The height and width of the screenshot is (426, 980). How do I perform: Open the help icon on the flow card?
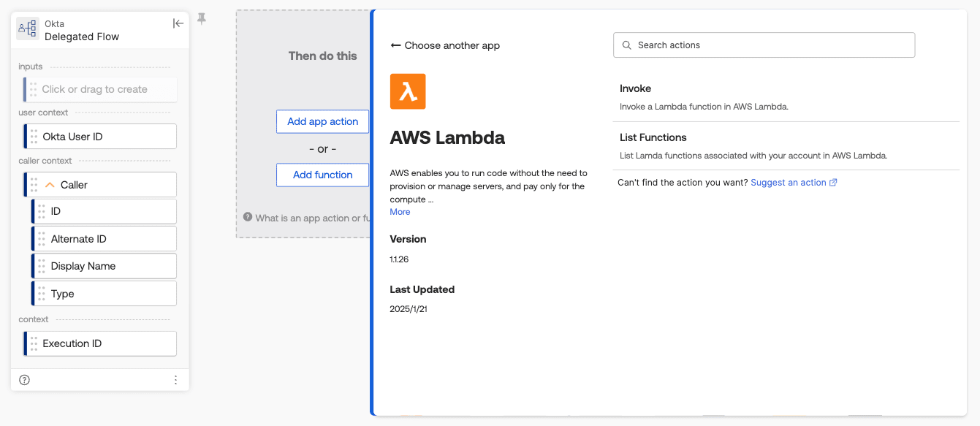point(24,380)
